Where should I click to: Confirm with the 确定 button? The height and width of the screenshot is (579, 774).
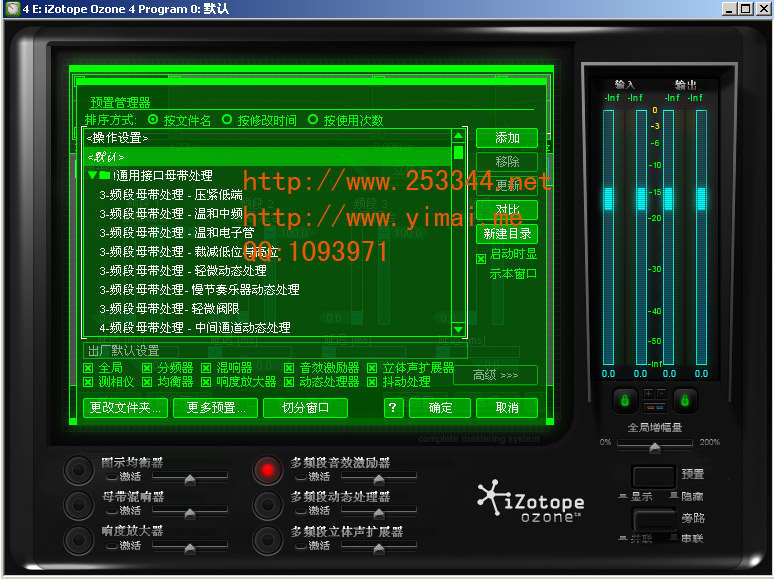tap(440, 408)
